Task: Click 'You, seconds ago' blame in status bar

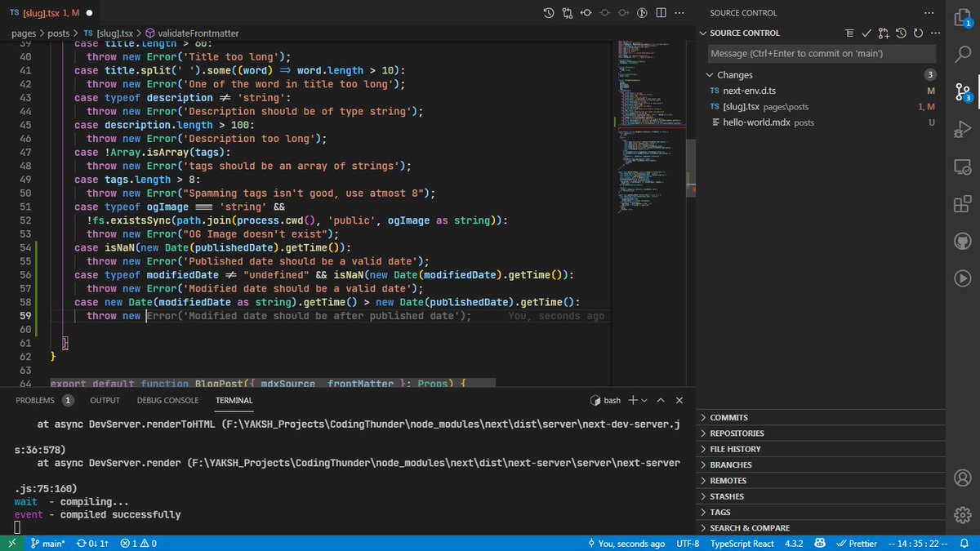Action: (x=626, y=543)
